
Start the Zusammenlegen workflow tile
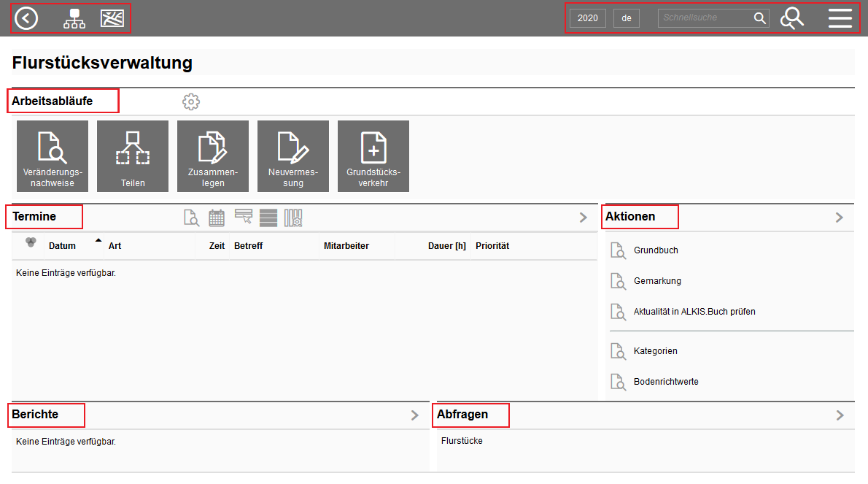click(213, 156)
